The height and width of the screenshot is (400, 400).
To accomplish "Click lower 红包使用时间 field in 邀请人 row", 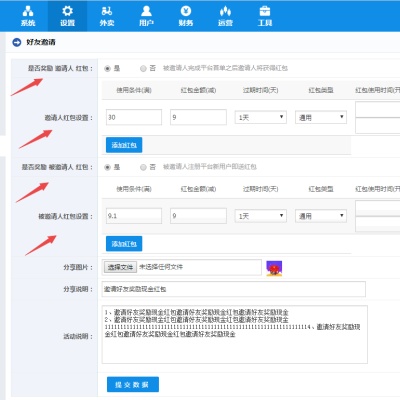I will point(378,125).
